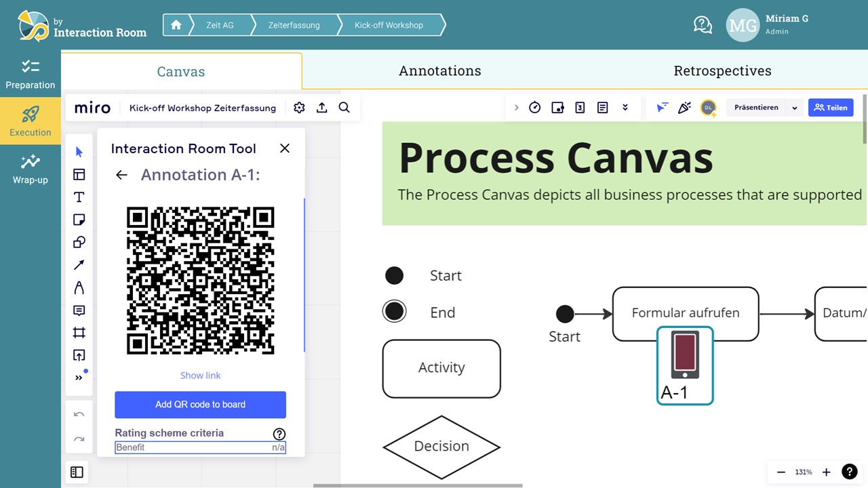Screen dimensions: 868x488
Task: Click the home breadcrumb icon
Action: click(176, 25)
